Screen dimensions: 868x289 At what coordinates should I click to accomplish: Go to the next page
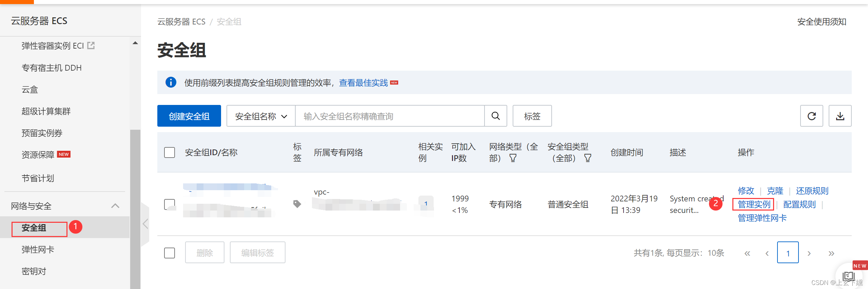click(809, 253)
